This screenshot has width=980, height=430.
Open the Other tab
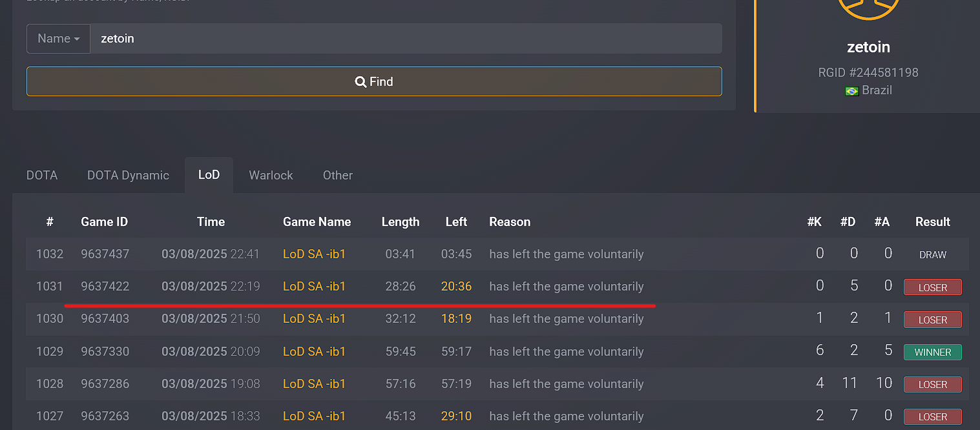pyautogui.click(x=338, y=176)
